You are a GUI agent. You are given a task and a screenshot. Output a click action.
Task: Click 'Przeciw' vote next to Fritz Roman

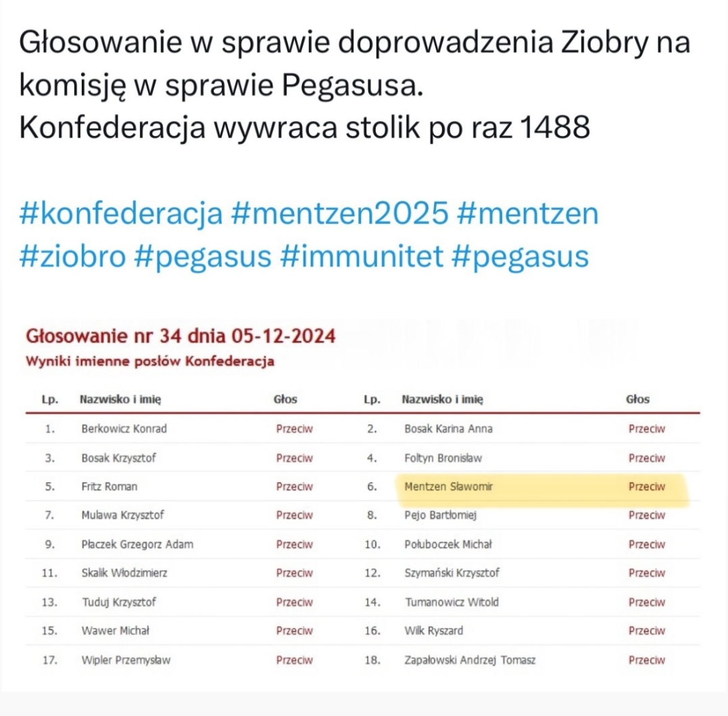tap(295, 486)
